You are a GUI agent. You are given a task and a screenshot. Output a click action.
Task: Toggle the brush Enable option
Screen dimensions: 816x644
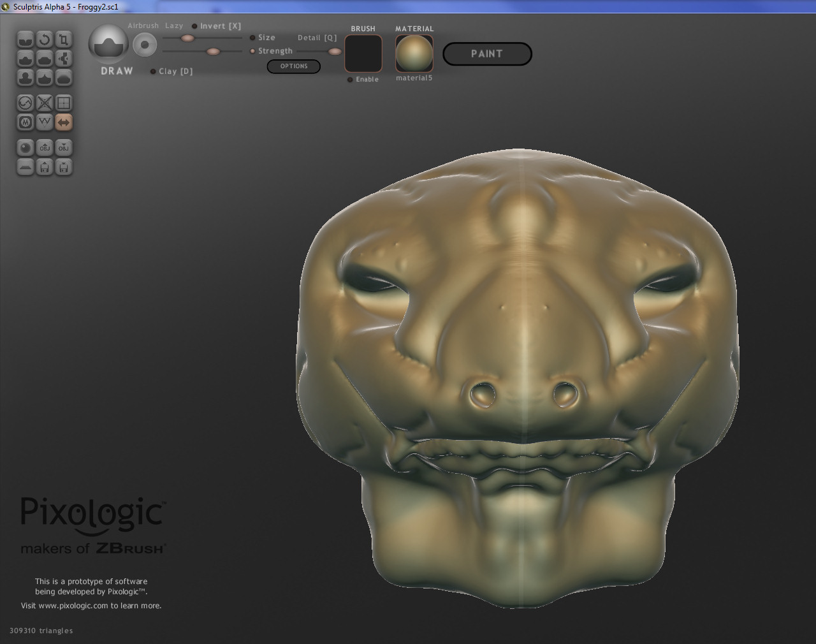point(350,80)
